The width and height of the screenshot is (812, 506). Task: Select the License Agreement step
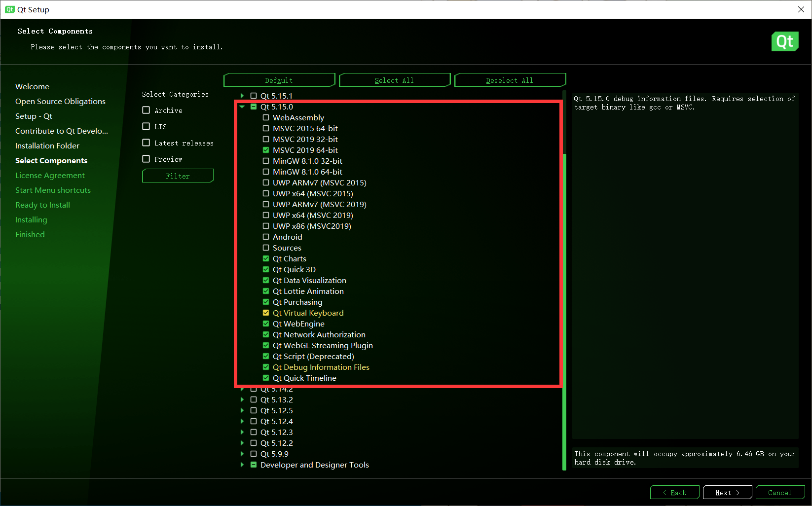(x=50, y=175)
